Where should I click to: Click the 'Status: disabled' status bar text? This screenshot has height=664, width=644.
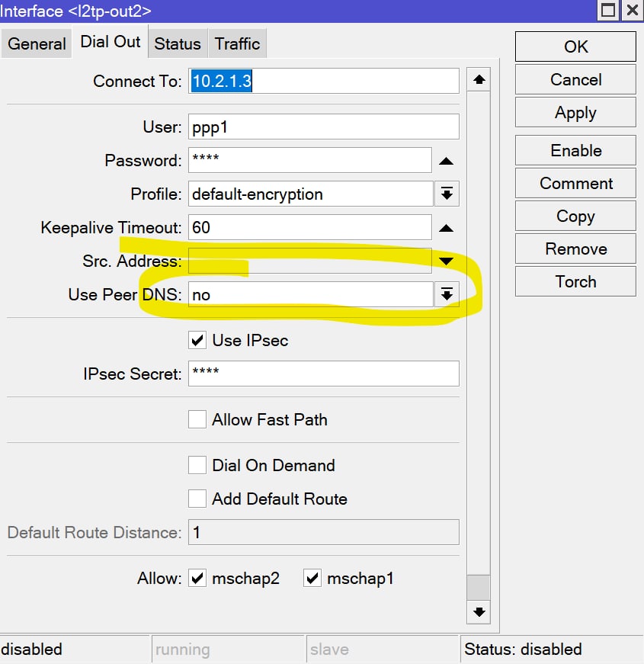pyautogui.click(x=523, y=650)
